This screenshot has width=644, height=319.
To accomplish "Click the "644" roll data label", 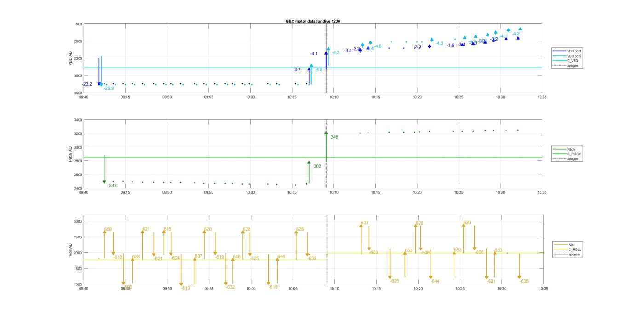I will tap(281, 256).
